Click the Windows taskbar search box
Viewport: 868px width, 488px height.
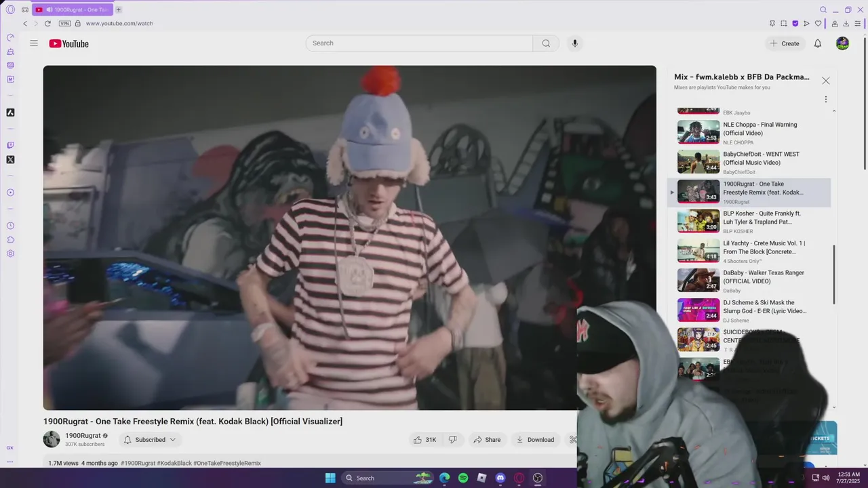click(387, 478)
